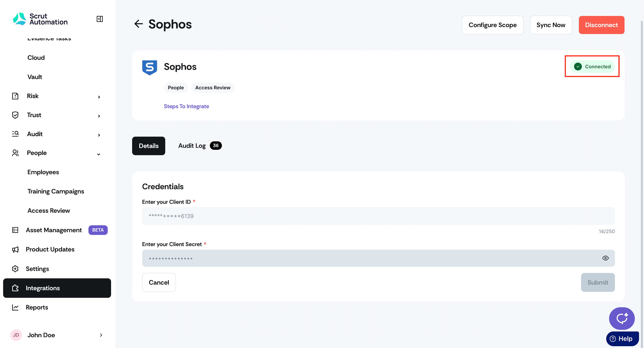Image resolution: width=644 pixels, height=348 pixels.
Task: Open the AI chat assistant bubble
Action: click(x=622, y=318)
